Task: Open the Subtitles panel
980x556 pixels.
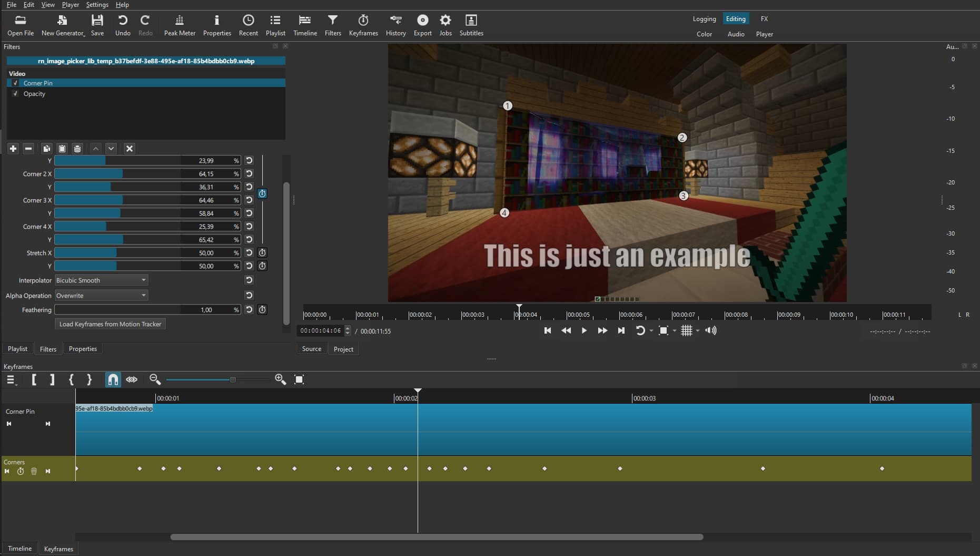Action: coord(471,25)
